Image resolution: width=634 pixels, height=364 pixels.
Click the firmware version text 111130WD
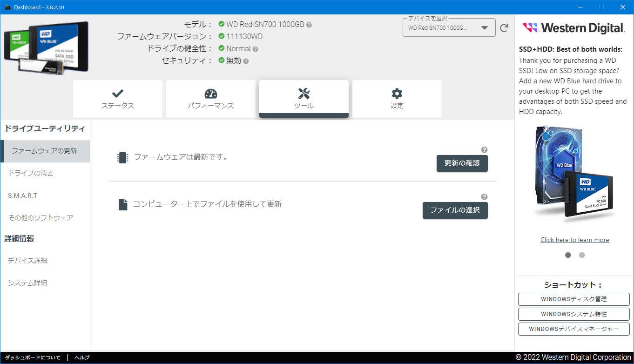(x=244, y=36)
